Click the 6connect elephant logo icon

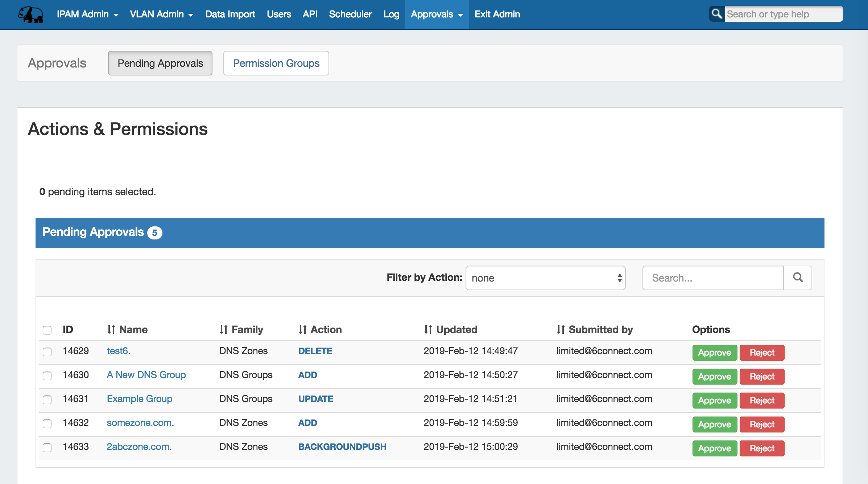click(30, 15)
